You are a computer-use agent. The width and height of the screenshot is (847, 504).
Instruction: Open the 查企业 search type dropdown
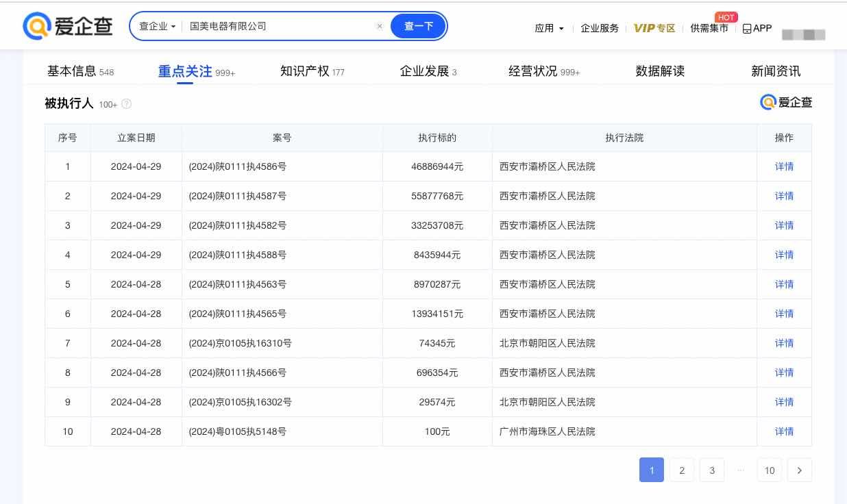(157, 27)
